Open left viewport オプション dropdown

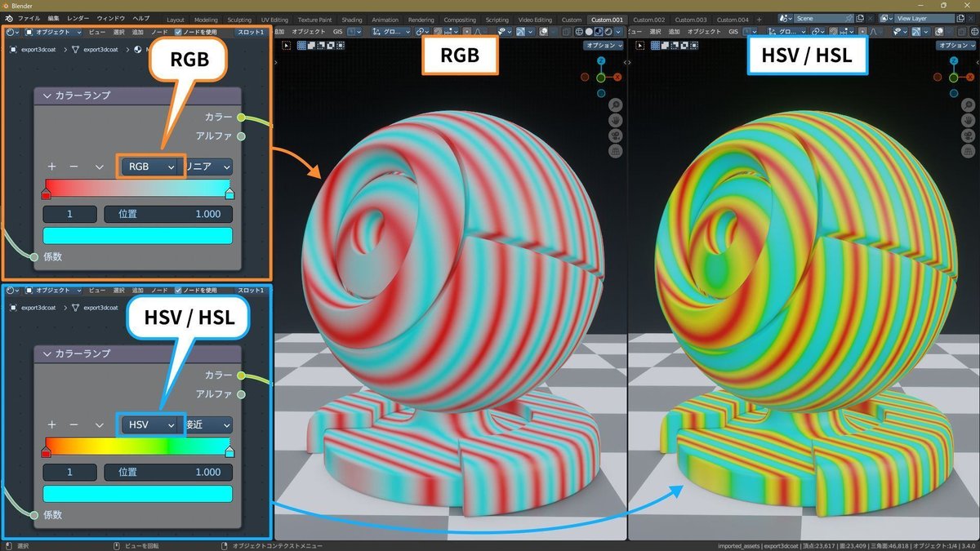click(604, 46)
